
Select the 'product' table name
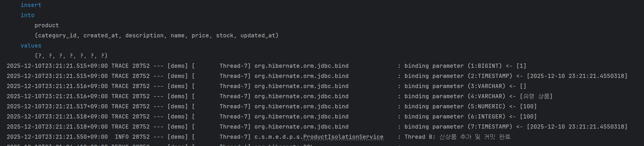point(47,25)
